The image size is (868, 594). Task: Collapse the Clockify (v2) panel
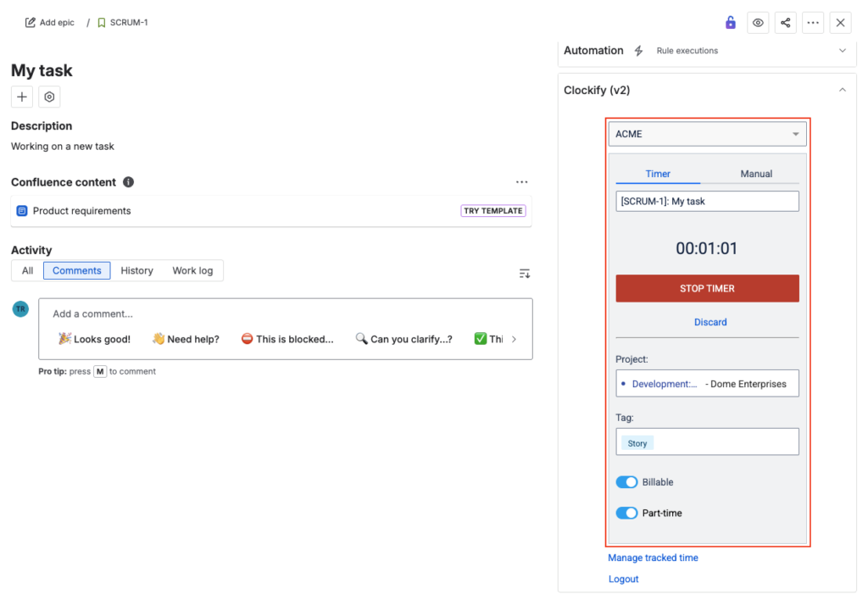842,90
